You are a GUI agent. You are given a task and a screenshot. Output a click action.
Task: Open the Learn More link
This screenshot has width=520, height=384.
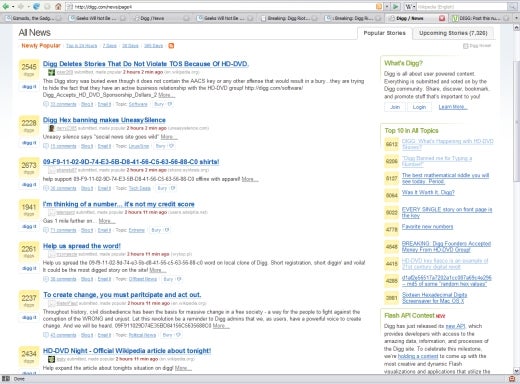point(453,107)
